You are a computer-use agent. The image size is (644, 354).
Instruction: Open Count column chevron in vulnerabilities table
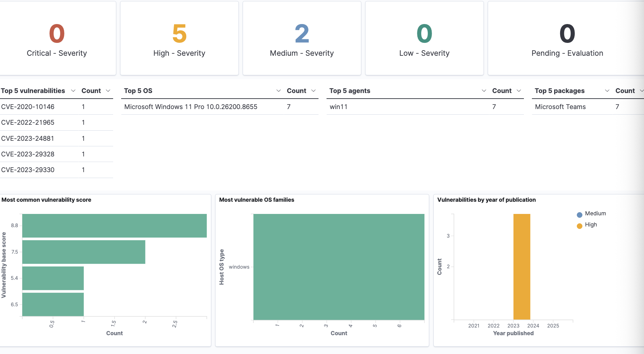pyautogui.click(x=108, y=91)
